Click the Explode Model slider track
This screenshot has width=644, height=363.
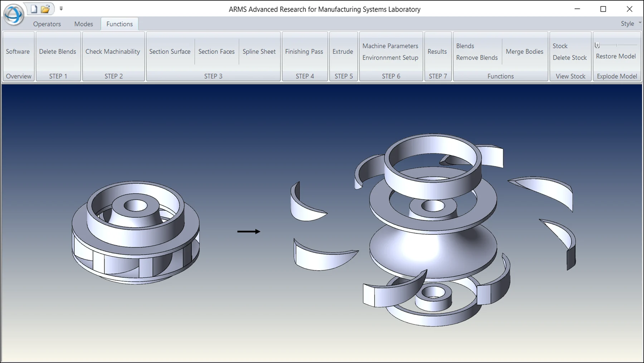pos(616,45)
